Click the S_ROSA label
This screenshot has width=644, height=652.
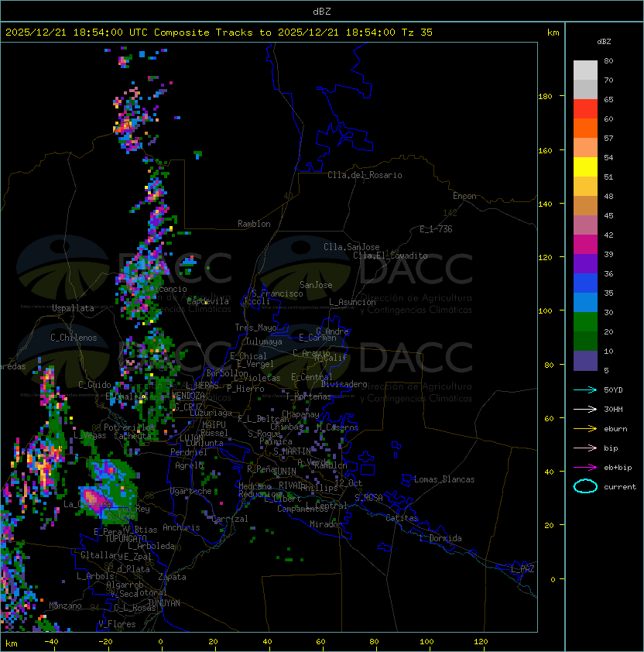(368, 497)
